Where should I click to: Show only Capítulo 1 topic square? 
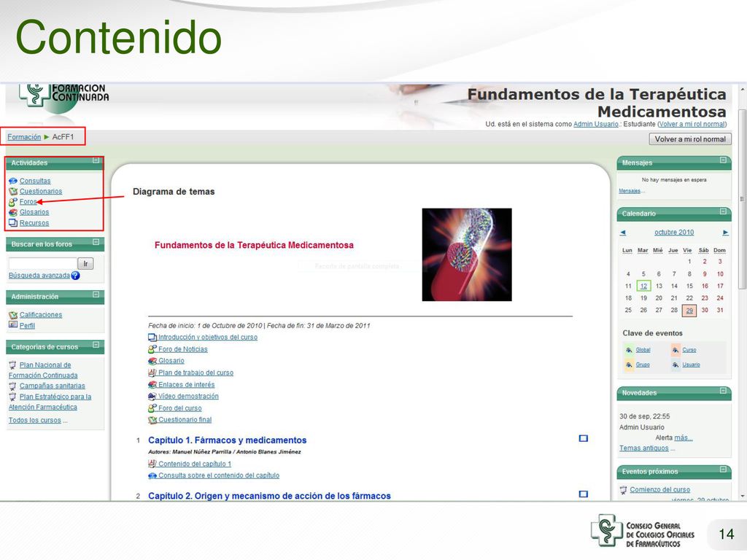(x=583, y=438)
